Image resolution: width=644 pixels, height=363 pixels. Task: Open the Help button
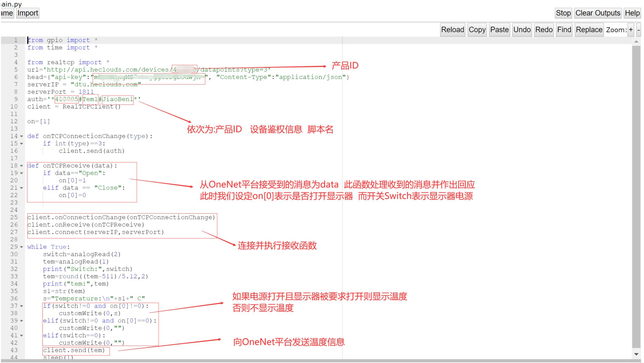coord(632,13)
